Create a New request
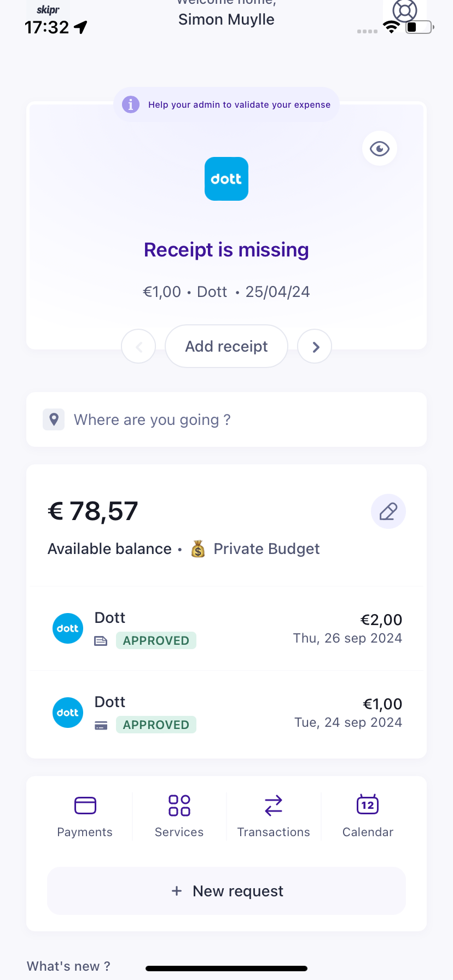453x980 pixels. [226, 891]
